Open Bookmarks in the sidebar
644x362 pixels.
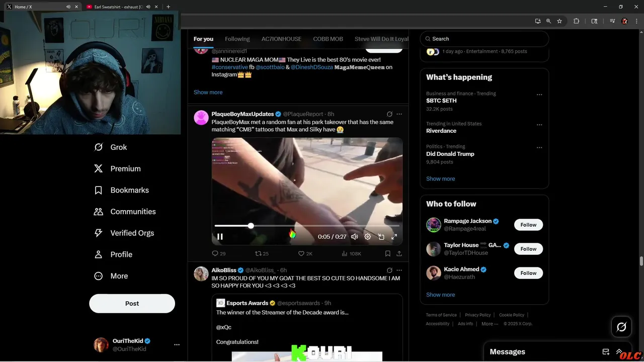pos(122,190)
